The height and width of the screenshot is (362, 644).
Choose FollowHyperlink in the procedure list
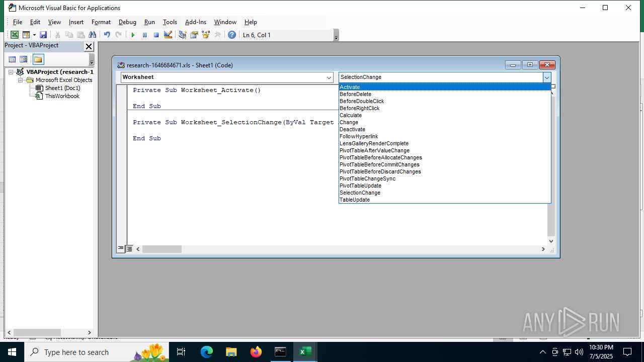(445, 136)
